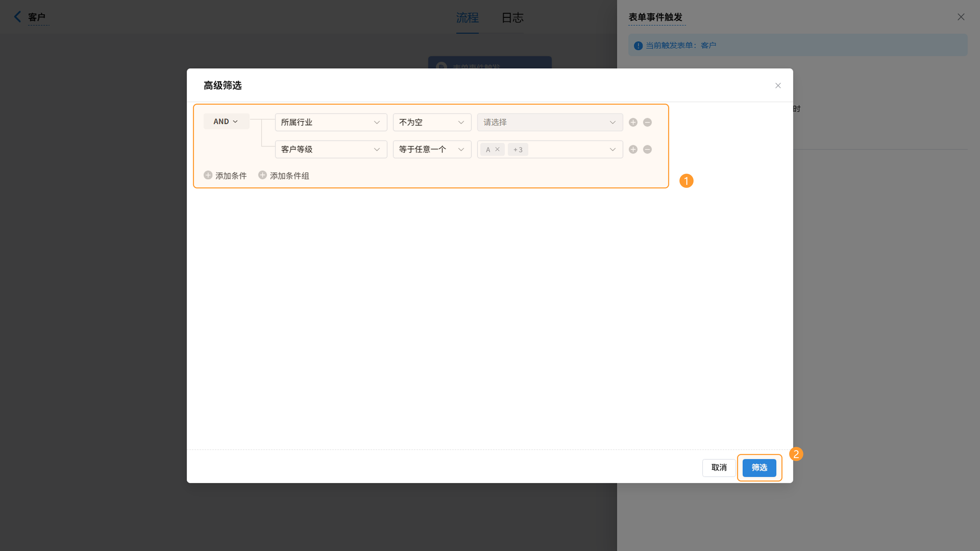Click 添加条件 to add a condition
The width and height of the screenshot is (980, 551).
point(225,175)
